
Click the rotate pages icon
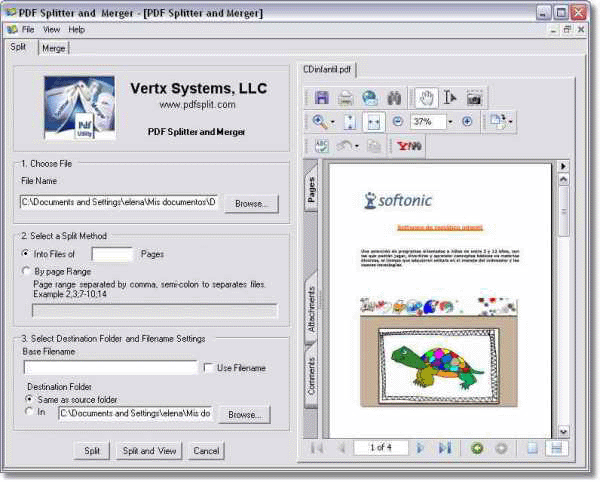pos(497,122)
